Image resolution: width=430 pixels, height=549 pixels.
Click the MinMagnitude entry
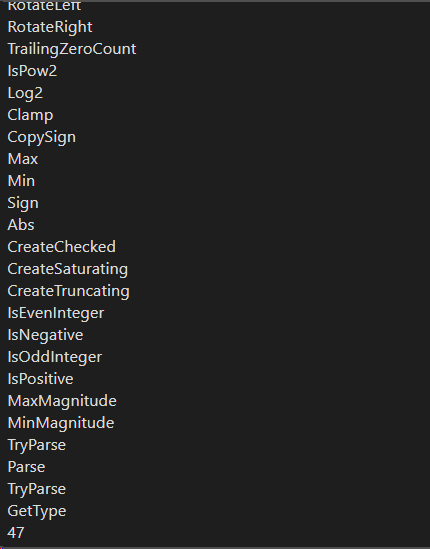(x=61, y=423)
